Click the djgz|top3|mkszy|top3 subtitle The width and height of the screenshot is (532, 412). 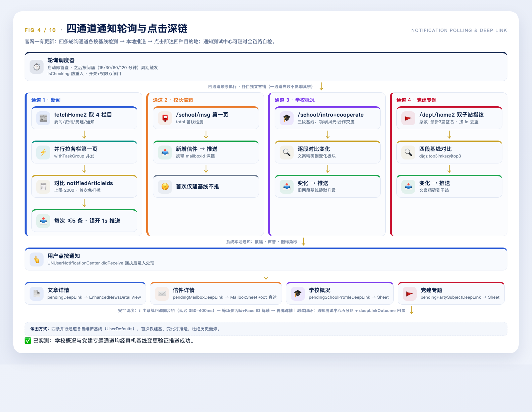(x=440, y=156)
